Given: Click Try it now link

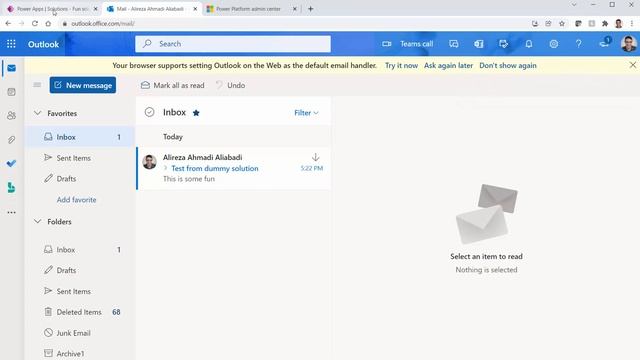Looking at the screenshot, I should (401, 65).
